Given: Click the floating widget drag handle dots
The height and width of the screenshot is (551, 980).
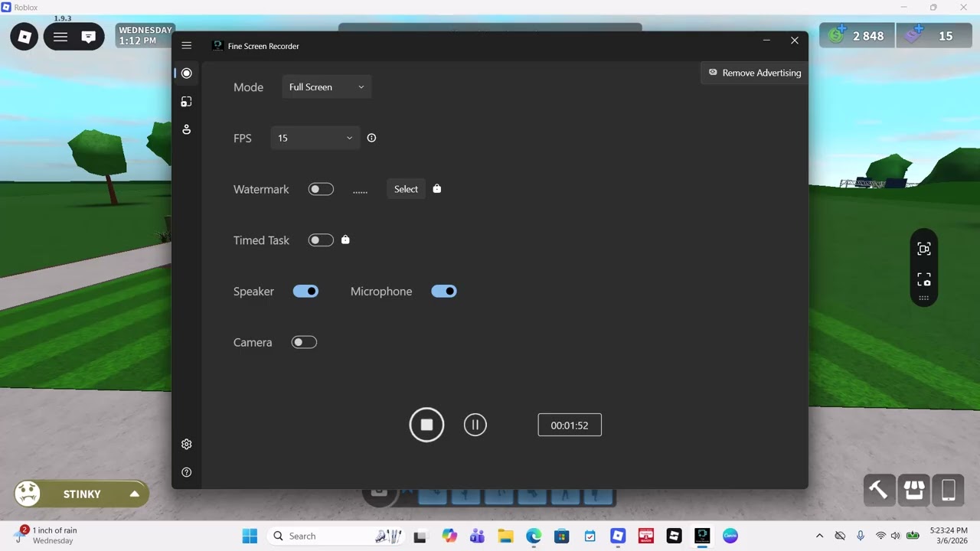Looking at the screenshot, I should (x=924, y=298).
